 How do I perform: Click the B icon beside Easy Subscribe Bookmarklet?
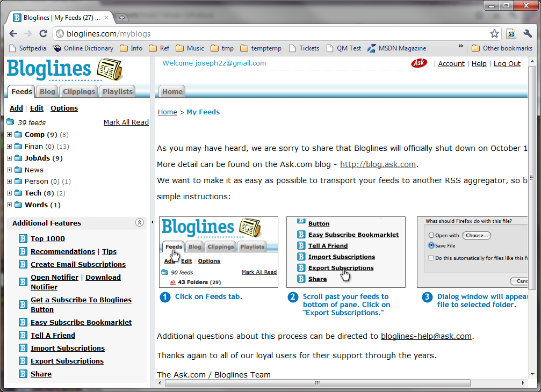click(23, 322)
